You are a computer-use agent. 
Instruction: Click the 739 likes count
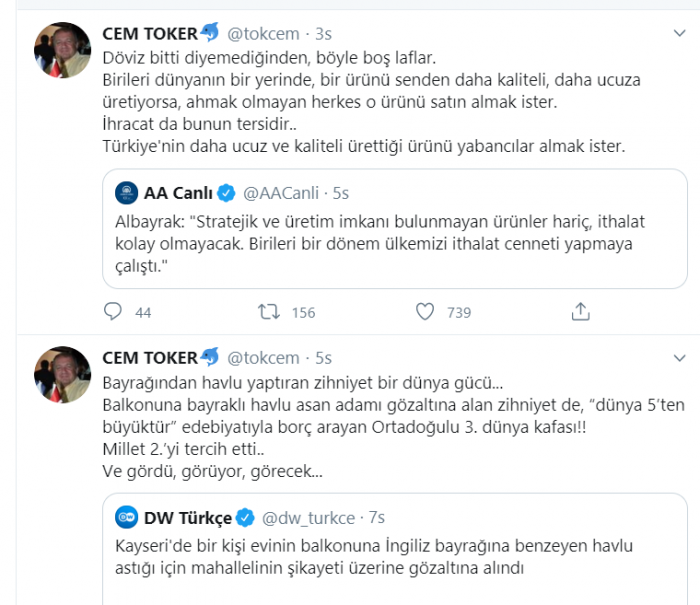(459, 313)
